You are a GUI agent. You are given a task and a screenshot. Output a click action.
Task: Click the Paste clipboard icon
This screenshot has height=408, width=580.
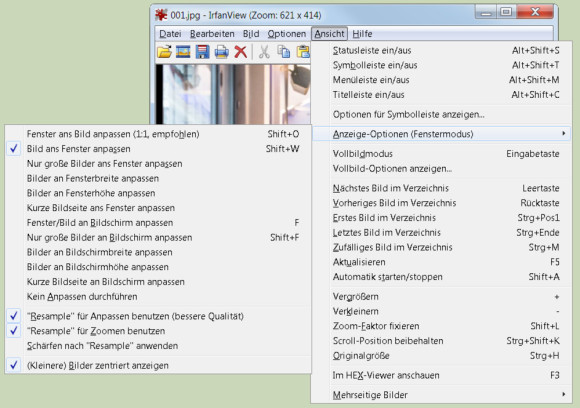(303, 52)
